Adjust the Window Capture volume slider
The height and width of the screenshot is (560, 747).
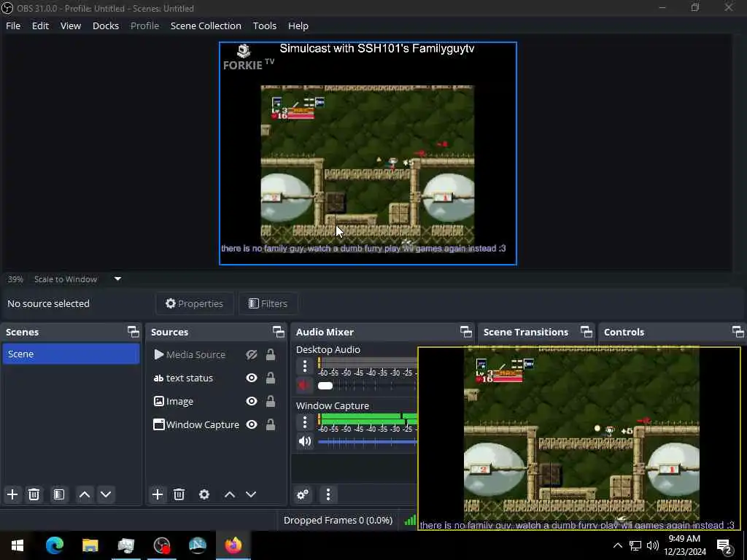[367, 442]
